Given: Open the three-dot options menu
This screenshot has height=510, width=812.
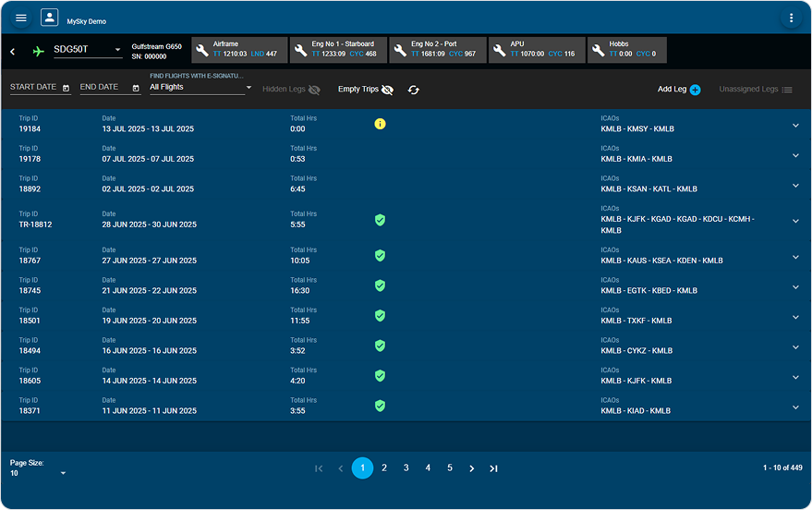Looking at the screenshot, I should 791,18.
